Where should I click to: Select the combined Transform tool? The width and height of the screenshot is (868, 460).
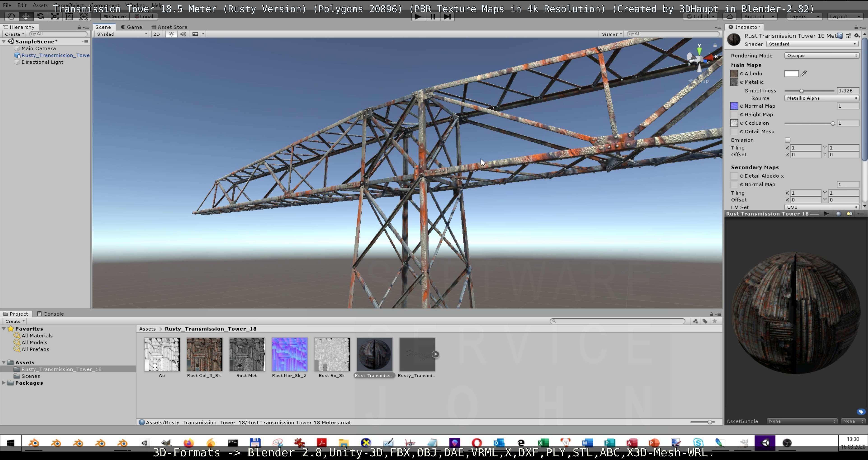click(84, 16)
